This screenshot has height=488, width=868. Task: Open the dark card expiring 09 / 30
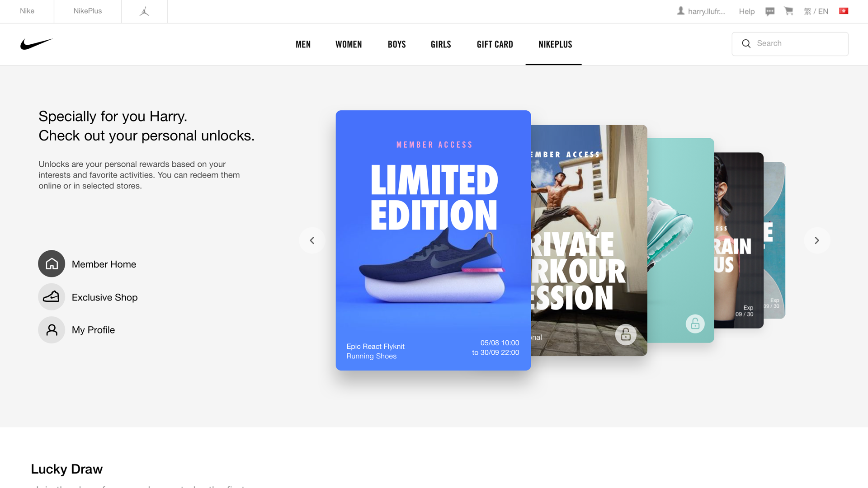coord(739,240)
